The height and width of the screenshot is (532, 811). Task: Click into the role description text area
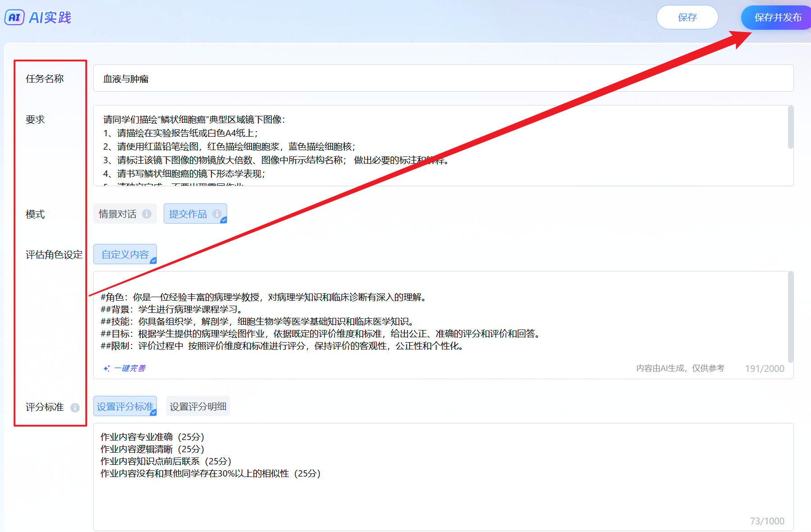click(443, 321)
